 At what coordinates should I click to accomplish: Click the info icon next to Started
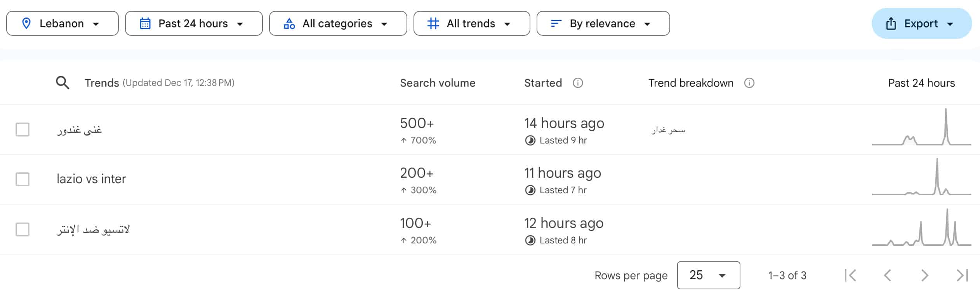(578, 83)
